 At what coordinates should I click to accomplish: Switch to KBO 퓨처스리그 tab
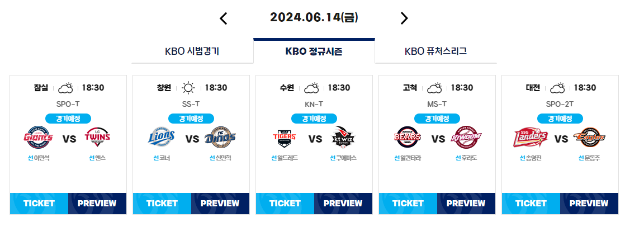(436, 51)
